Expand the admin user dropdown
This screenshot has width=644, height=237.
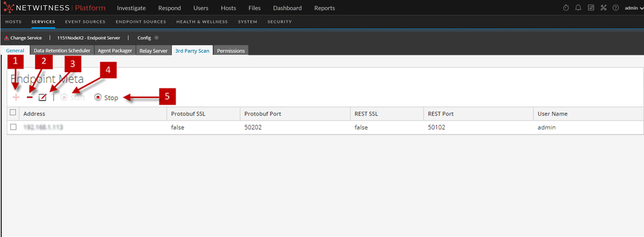[634, 8]
